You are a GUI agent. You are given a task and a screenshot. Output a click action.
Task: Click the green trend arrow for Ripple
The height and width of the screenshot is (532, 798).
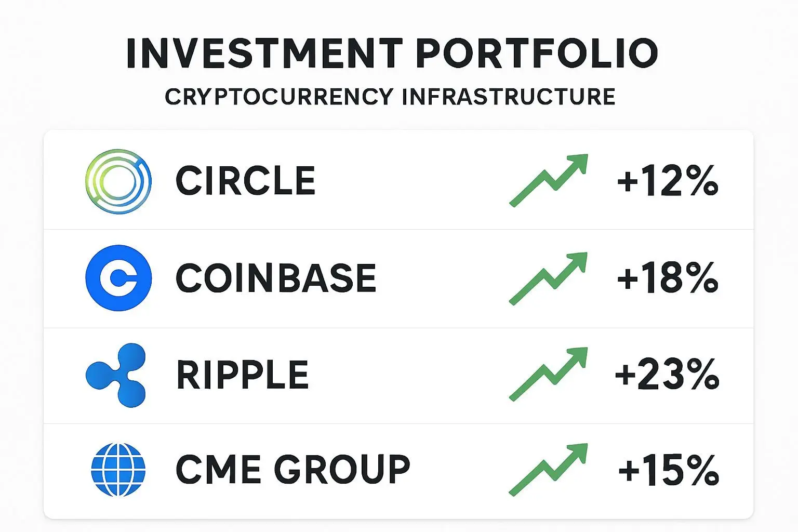click(x=549, y=374)
